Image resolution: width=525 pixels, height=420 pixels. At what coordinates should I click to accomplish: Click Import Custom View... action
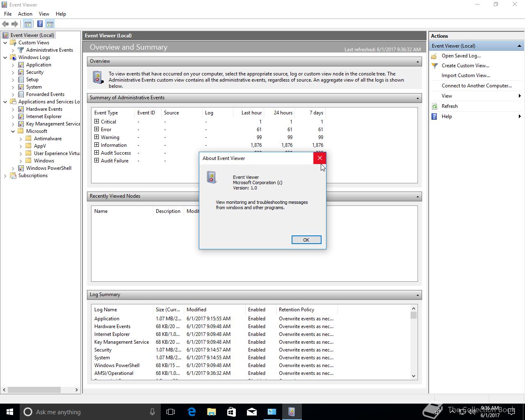click(466, 75)
